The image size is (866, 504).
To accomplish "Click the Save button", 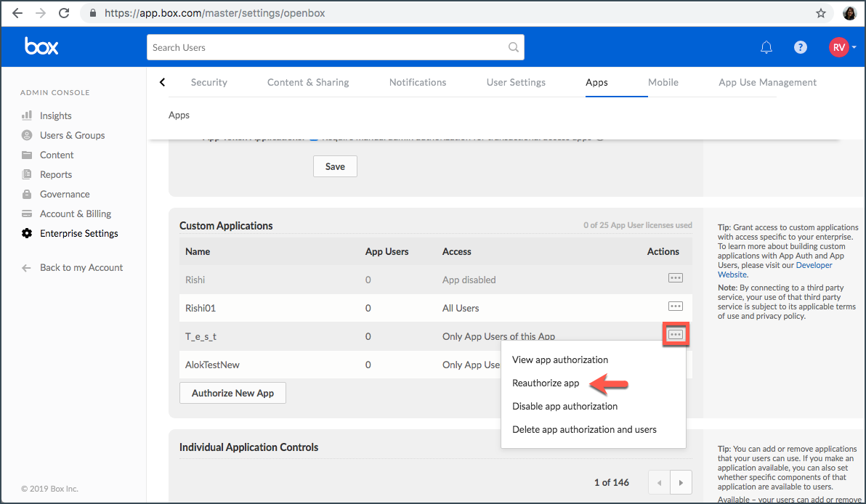I will pyautogui.click(x=335, y=167).
